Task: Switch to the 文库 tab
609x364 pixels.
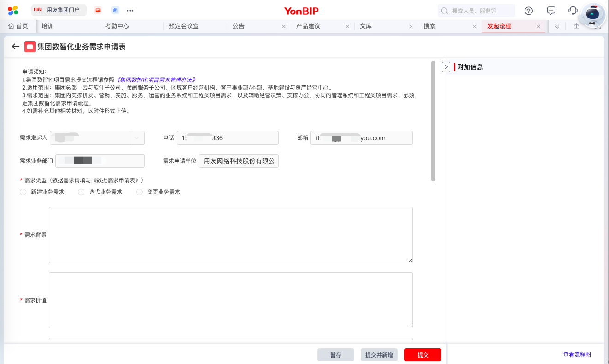Action: [366, 26]
